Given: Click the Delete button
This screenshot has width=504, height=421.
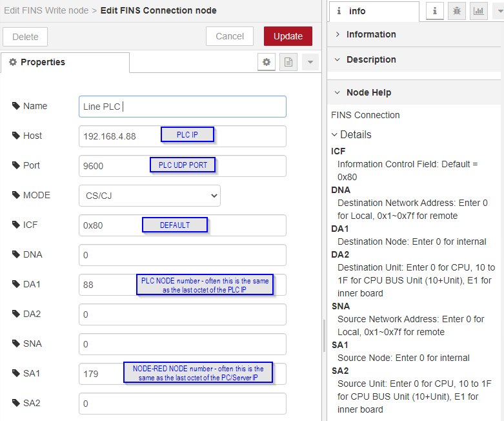Looking at the screenshot, I should 25,37.
